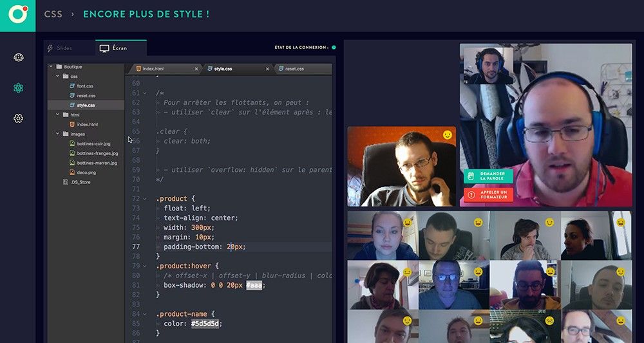This screenshot has height=343, width=644.
Task: Select the .DS_Store file entry
Action: [80, 182]
